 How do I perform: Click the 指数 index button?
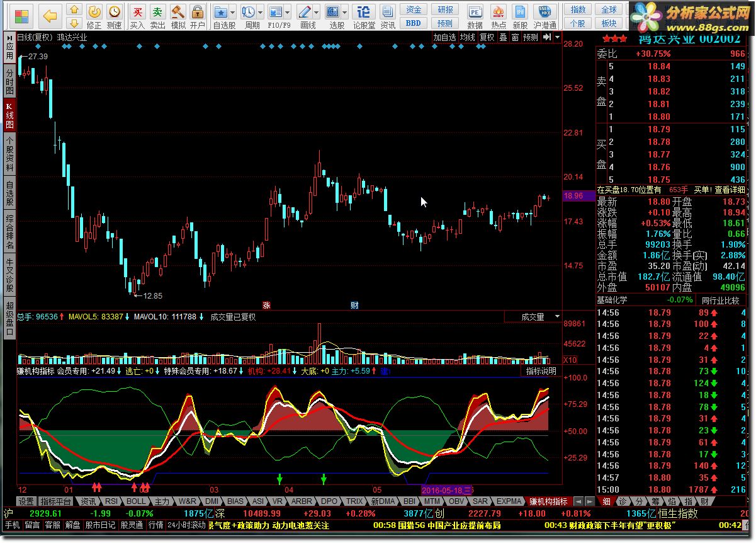point(578,9)
